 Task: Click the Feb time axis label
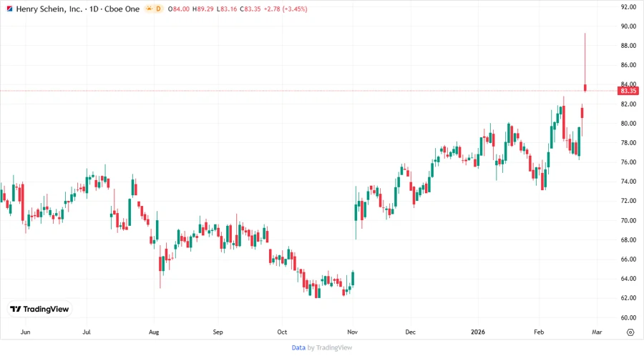[x=539, y=332]
